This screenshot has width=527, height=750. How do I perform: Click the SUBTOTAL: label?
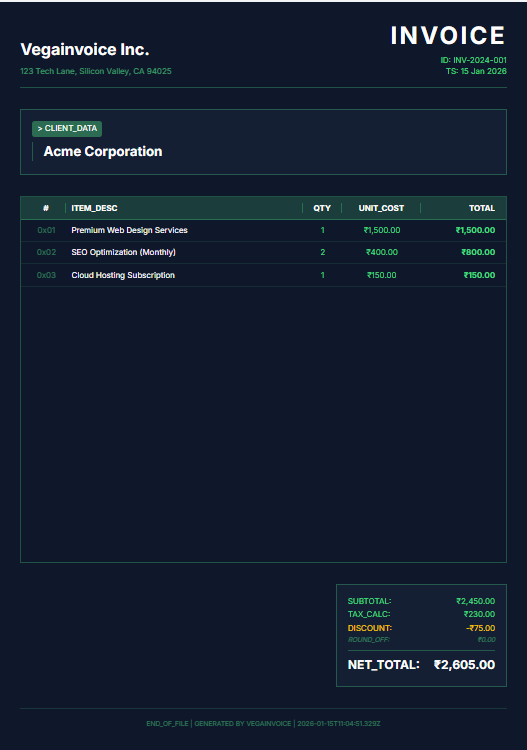coord(369,601)
